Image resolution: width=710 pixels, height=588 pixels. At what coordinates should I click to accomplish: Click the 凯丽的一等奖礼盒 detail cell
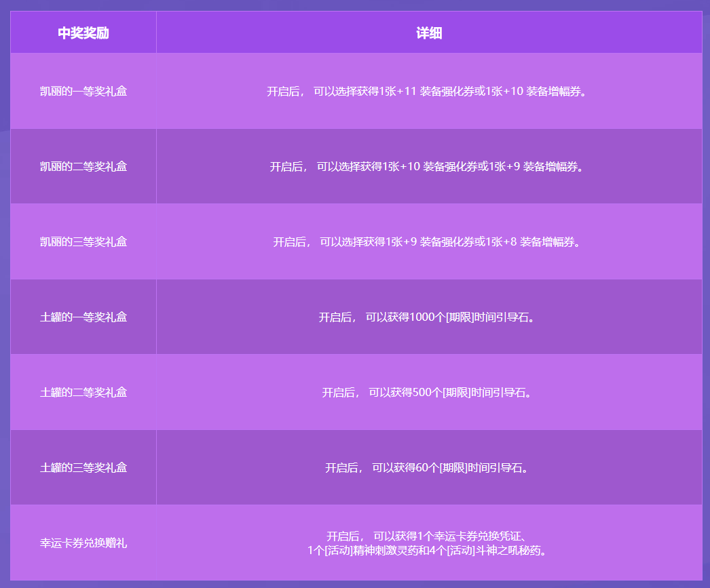[432, 91]
